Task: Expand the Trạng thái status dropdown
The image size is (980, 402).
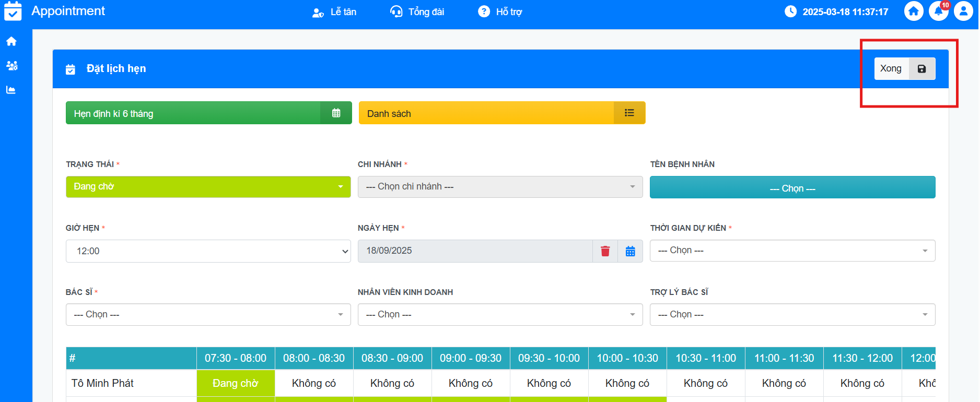Action: [208, 187]
